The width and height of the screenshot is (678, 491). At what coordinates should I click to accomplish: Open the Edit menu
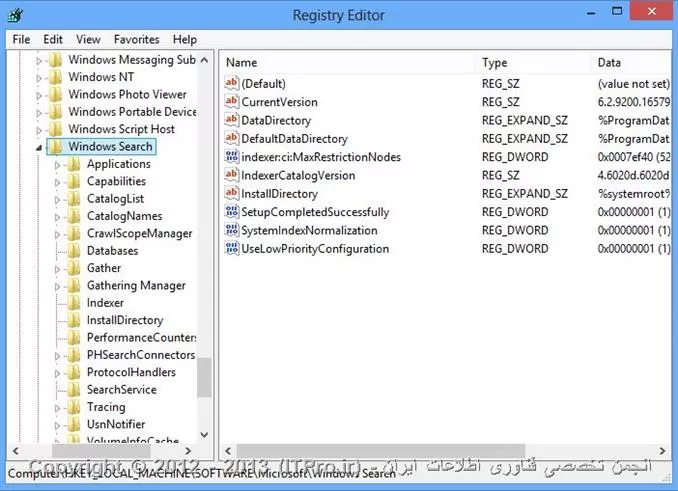pos(53,40)
